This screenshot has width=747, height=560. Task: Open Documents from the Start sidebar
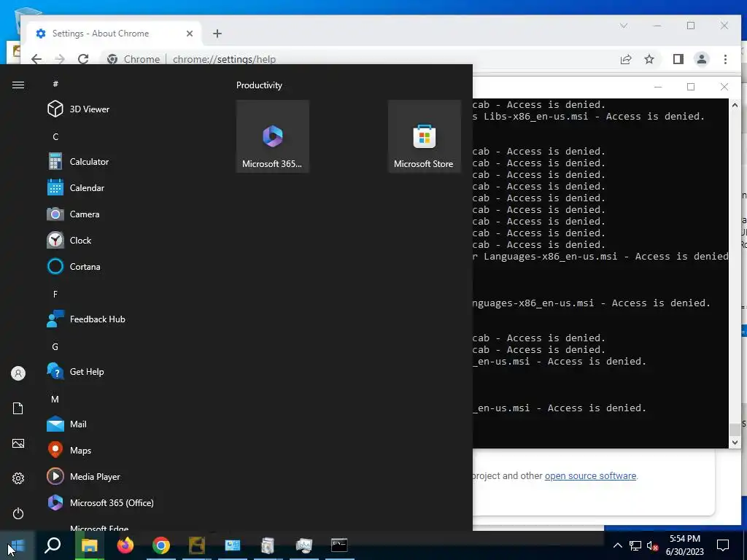[x=18, y=408]
